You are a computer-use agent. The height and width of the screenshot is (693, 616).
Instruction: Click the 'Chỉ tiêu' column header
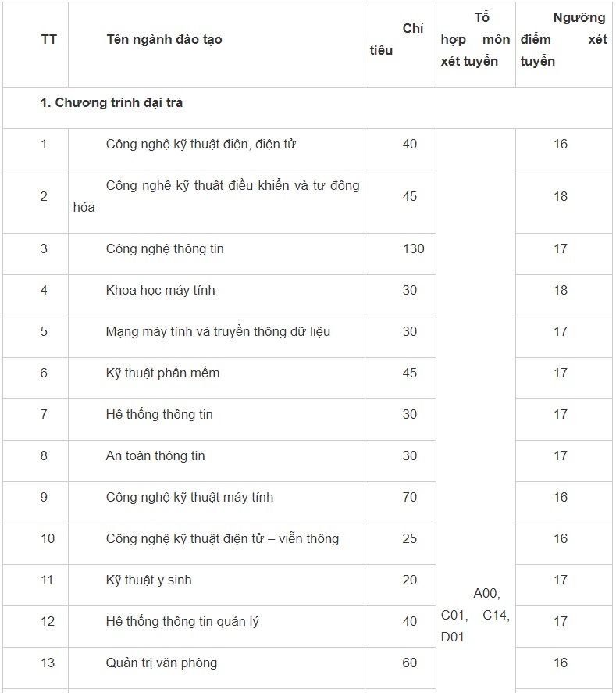point(400,40)
